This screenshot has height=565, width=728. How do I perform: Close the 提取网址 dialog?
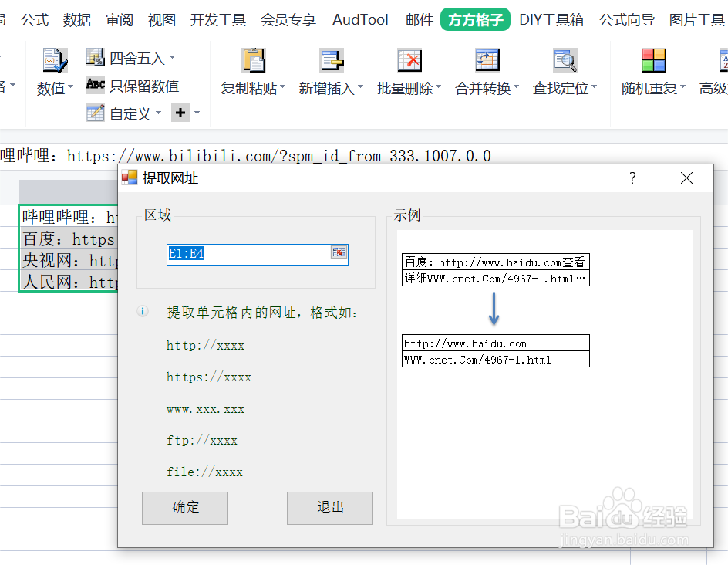[x=686, y=178]
